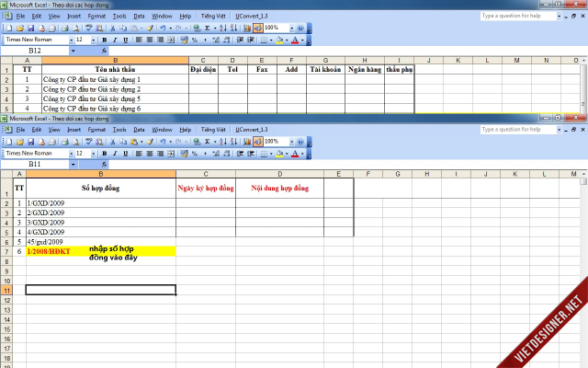This screenshot has height=368, width=588.
Task: Click Sort Ascending icon in the top window
Action: tap(223, 29)
